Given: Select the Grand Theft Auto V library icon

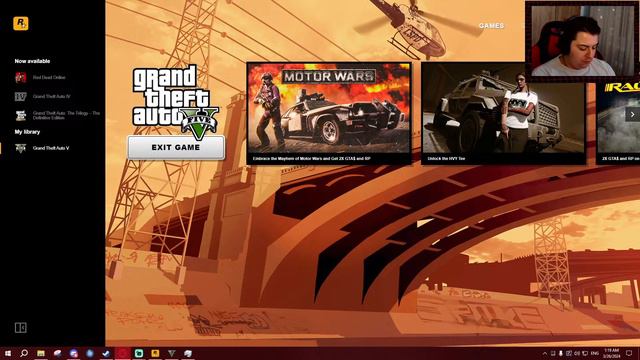Looking at the screenshot, I should click(x=21, y=148).
